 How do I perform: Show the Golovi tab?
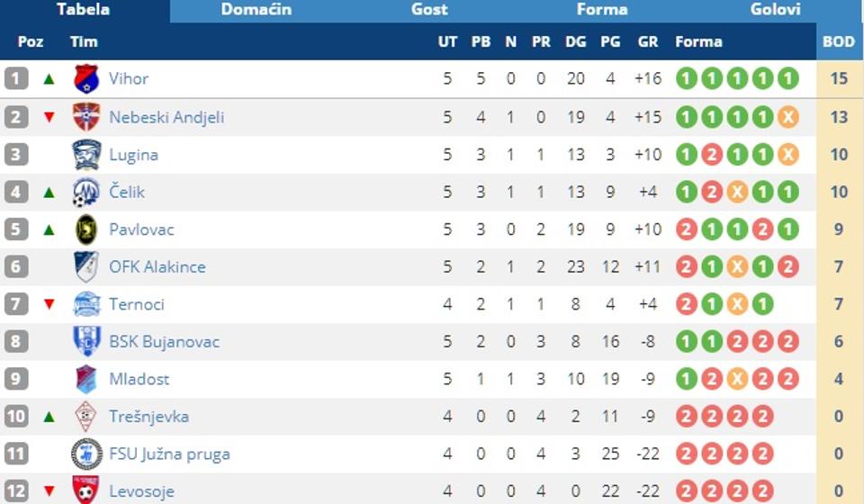(x=775, y=10)
